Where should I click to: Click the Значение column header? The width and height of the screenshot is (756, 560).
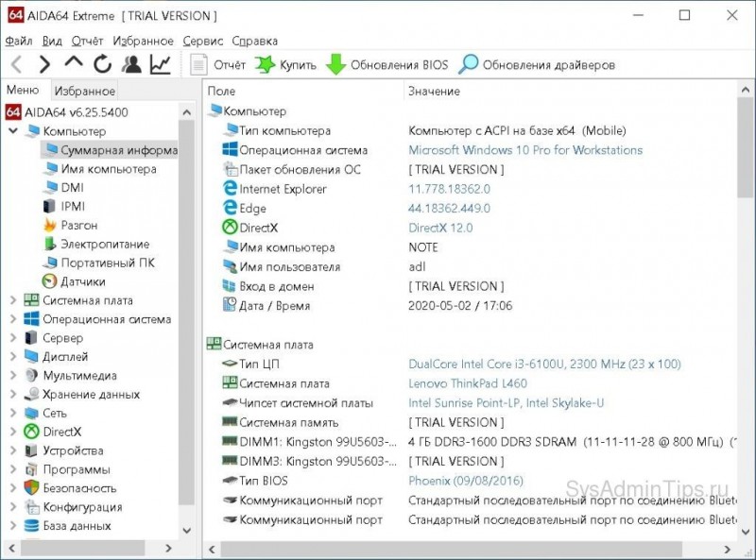(571, 91)
